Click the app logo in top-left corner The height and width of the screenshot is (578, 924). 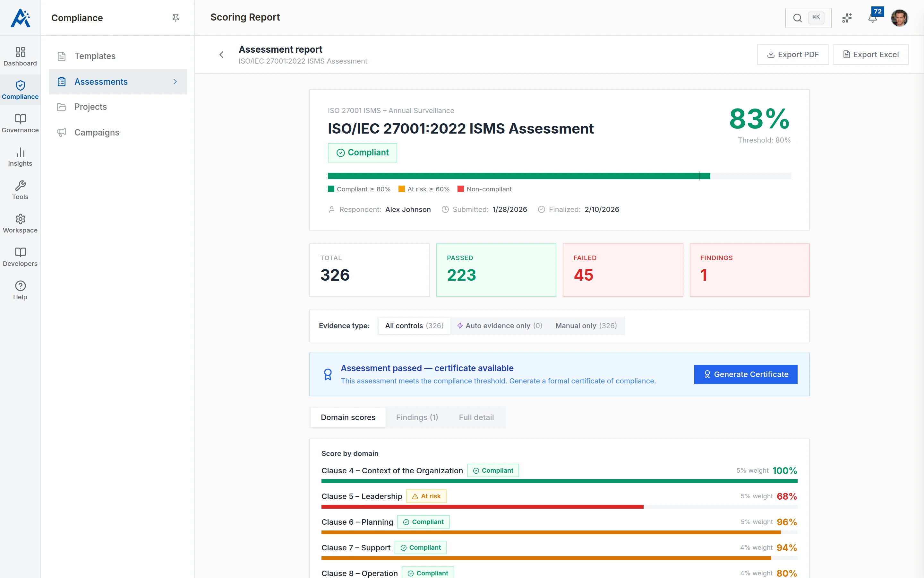(20, 18)
